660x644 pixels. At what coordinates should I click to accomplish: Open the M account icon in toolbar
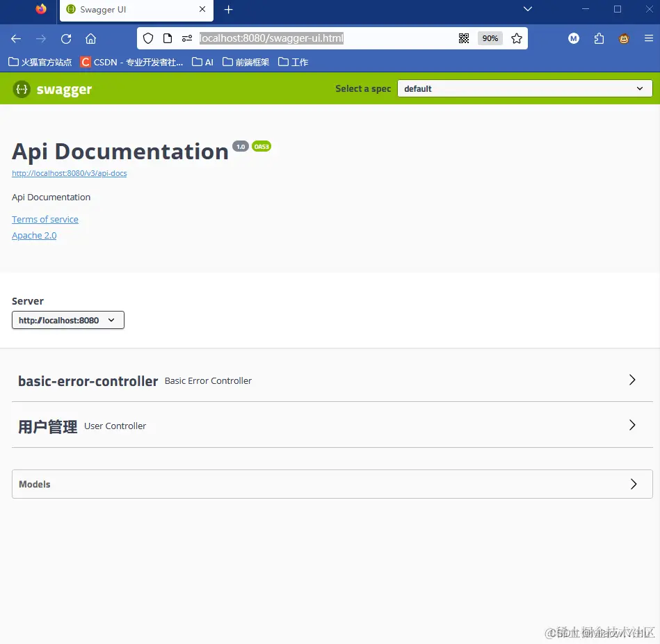point(573,39)
